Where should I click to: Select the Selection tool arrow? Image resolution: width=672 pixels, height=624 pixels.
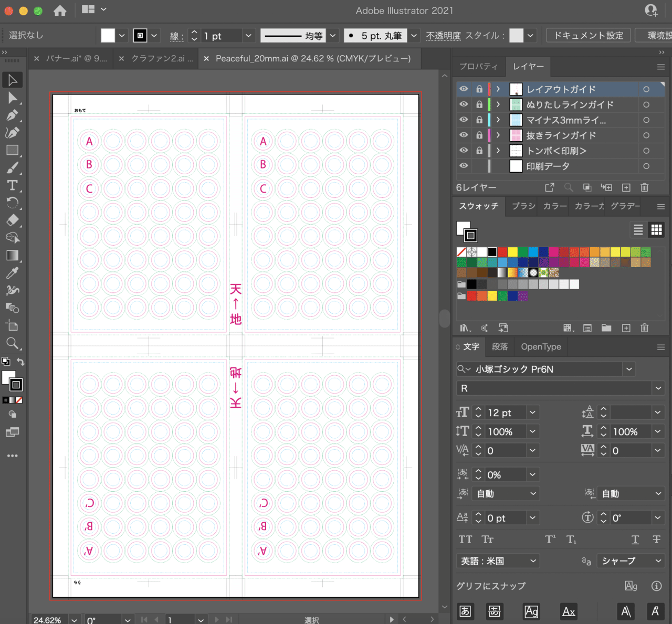13,80
